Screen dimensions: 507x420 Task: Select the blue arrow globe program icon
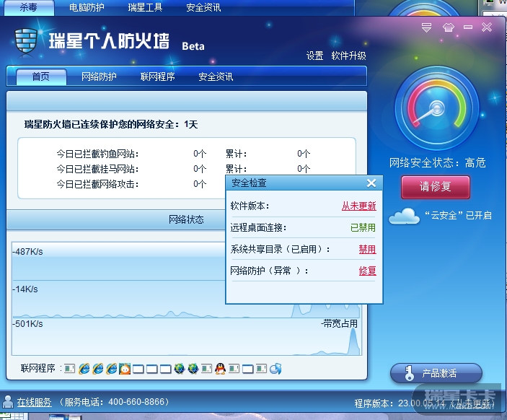(275, 369)
